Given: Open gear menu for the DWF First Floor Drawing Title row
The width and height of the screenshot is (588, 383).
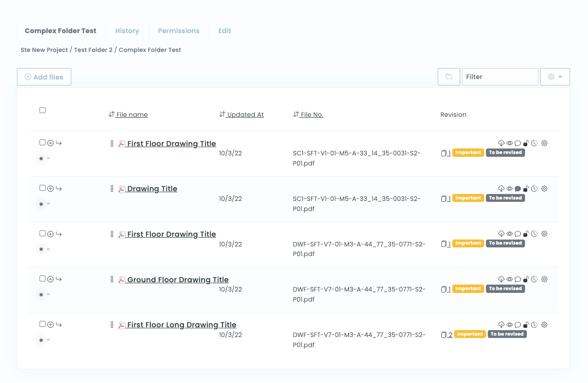Looking at the screenshot, I should [x=544, y=234].
